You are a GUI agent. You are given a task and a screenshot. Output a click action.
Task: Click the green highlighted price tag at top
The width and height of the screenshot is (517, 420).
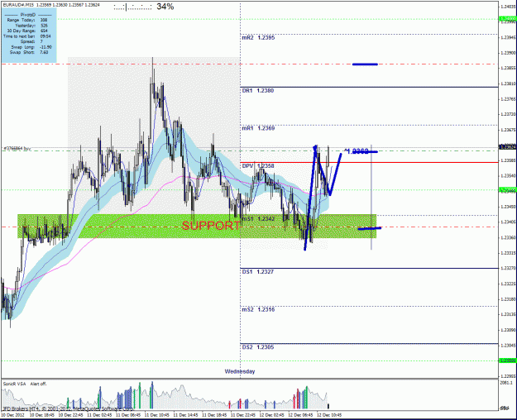pyautogui.click(x=508, y=19)
